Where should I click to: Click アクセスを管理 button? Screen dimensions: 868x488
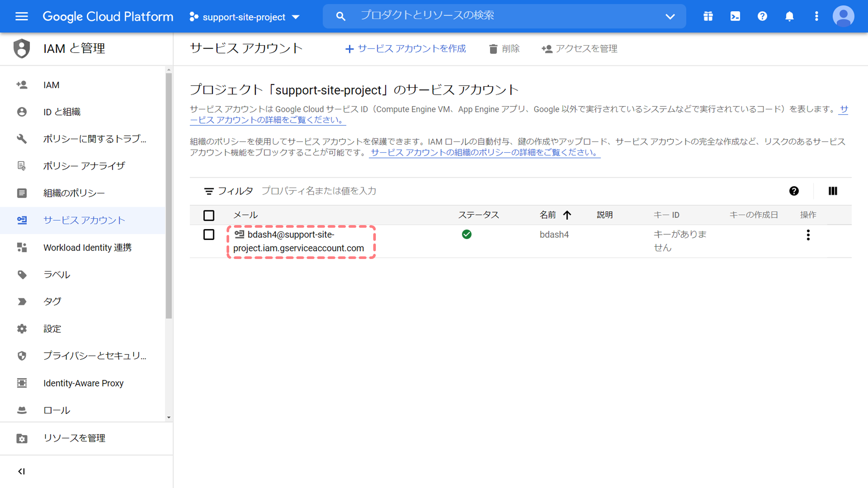coord(579,49)
